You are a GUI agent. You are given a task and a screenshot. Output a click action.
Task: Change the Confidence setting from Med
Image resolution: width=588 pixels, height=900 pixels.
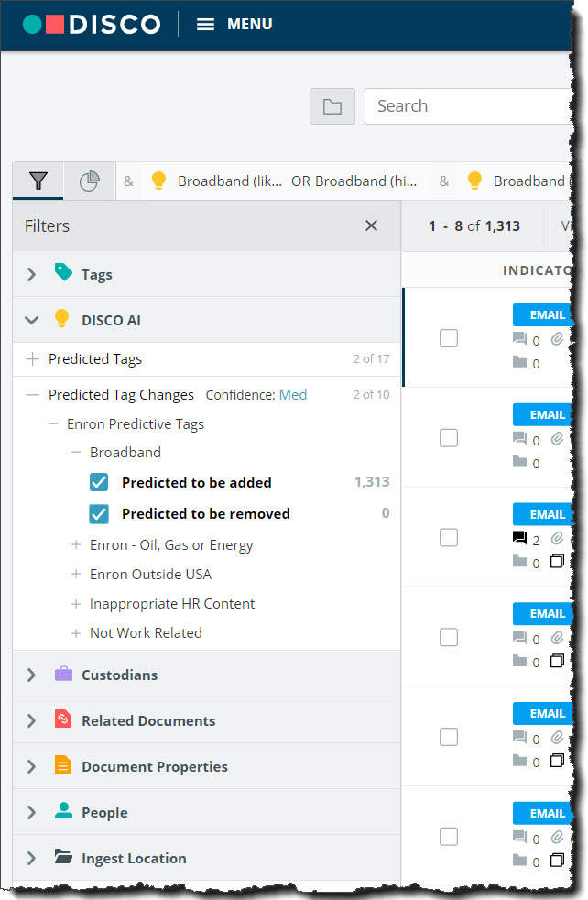click(293, 394)
